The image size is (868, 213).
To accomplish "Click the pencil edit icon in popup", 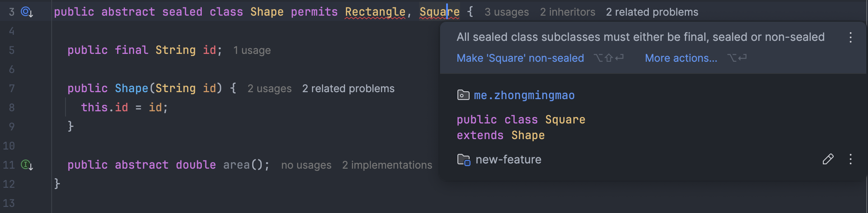I will click(828, 160).
